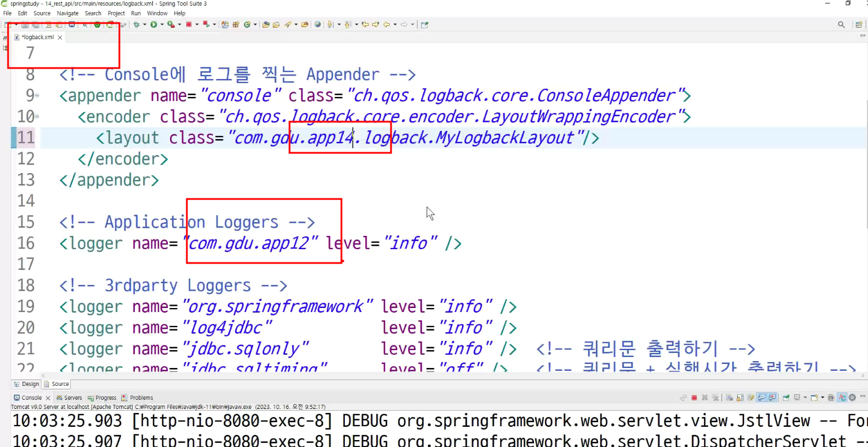Open the Run menu
Image resolution: width=868 pixels, height=447 pixels.
click(136, 13)
